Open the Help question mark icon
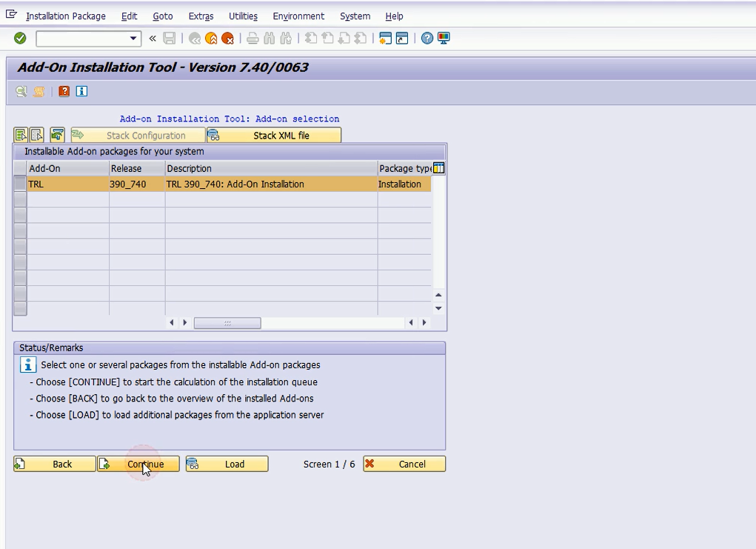The height and width of the screenshot is (549, 756). point(427,39)
